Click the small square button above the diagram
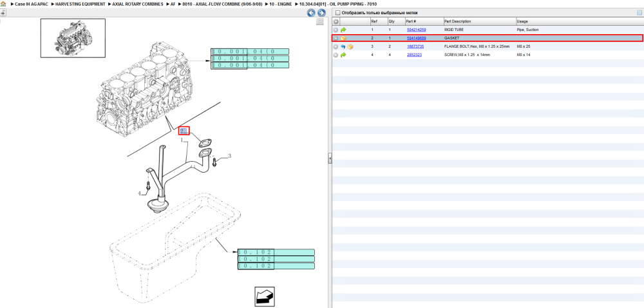644x308 pixels. (x=319, y=22)
